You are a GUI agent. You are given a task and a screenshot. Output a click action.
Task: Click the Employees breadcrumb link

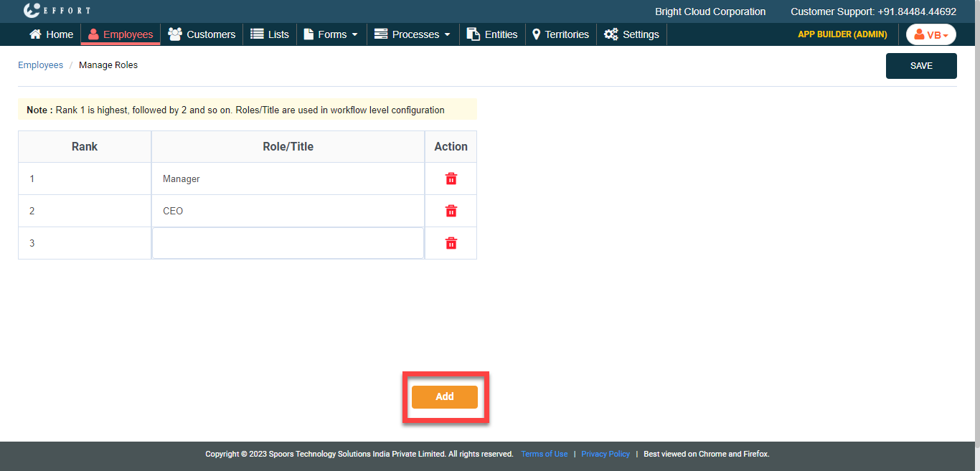pyautogui.click(x=40, y=65)
